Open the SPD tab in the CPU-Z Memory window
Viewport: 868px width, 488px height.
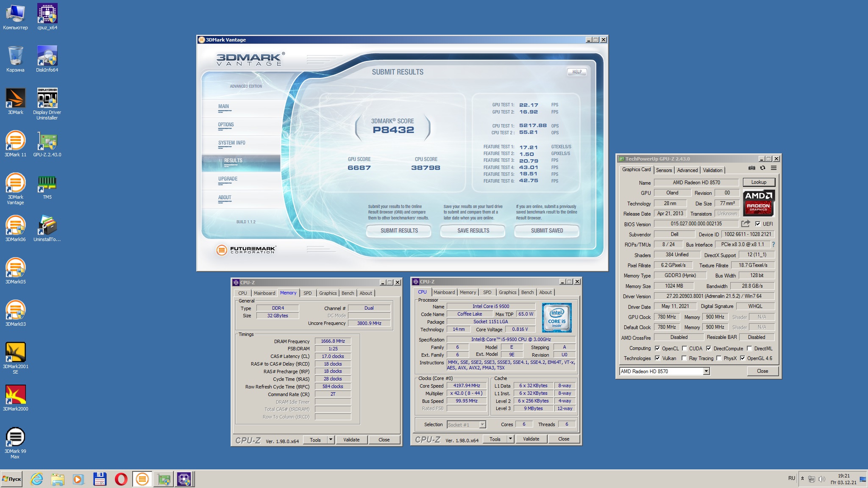(308, 293)
